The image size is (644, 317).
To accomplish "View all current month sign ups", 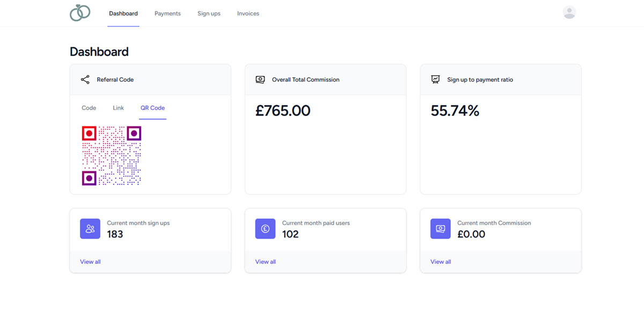I will click(90, 262).
